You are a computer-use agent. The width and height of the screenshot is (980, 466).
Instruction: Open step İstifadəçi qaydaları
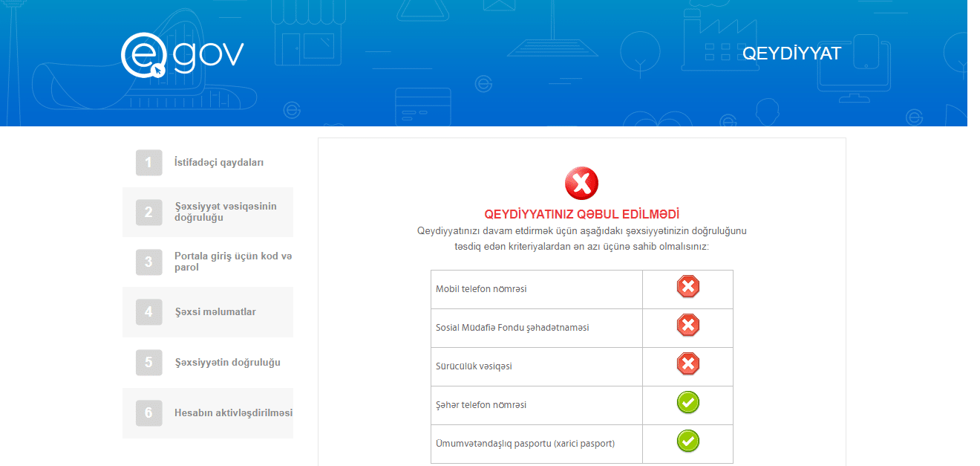[214, 163]
